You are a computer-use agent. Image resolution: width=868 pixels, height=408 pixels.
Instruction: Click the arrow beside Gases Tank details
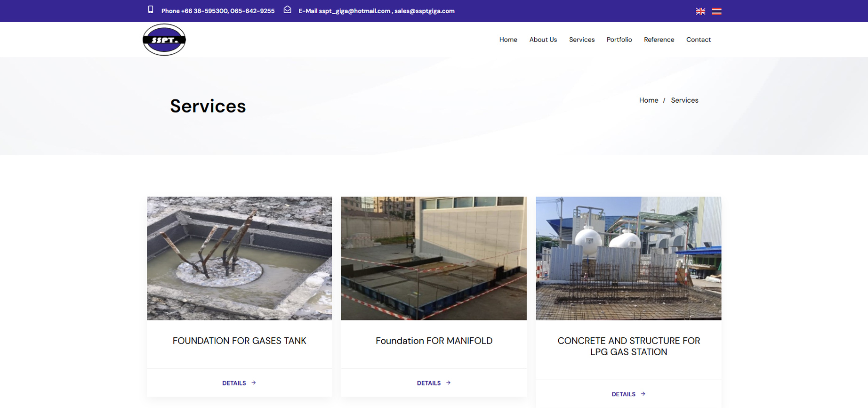(254, 383)
